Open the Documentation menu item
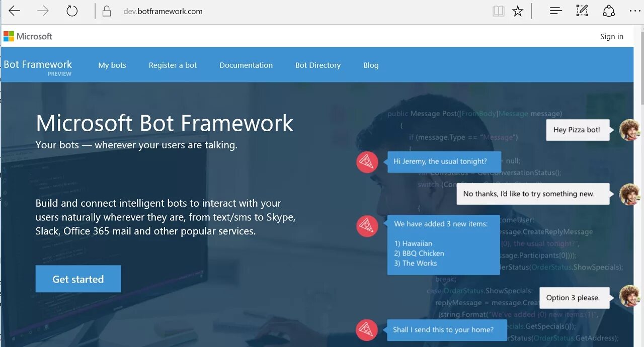Viewport: 644px width, 347px height. 246,65
